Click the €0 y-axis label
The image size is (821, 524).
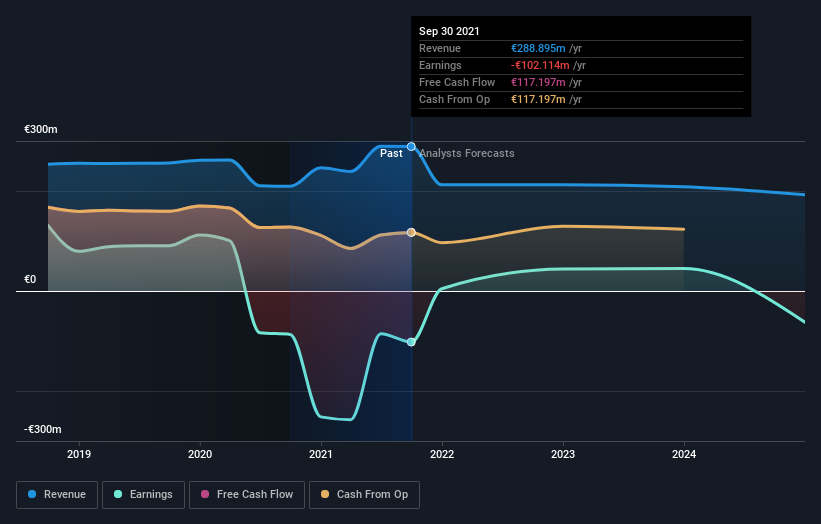pyautogui.click(x=30, y=280)
